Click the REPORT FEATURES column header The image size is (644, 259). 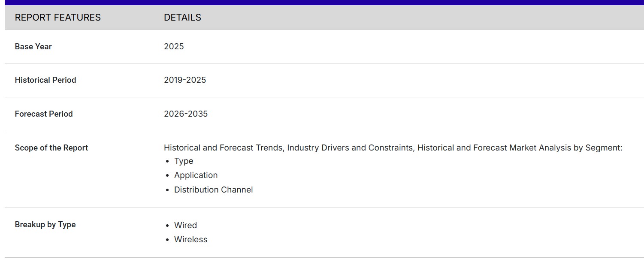[x=57, y=18]
